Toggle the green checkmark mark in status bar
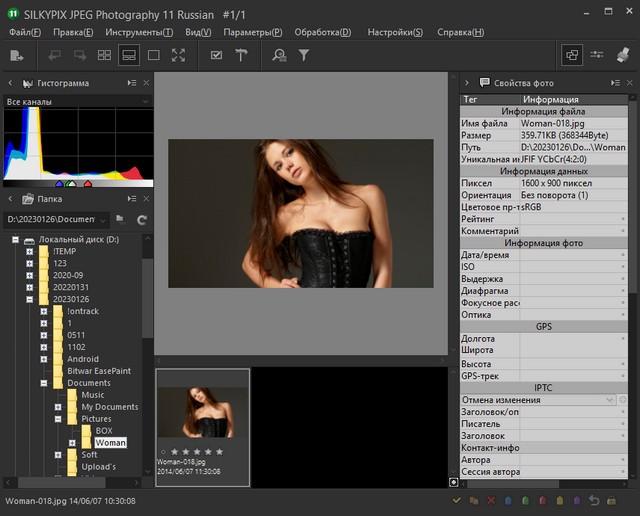Image resolution: width=640 pixels, height=516 pixels. click(456, 500)
